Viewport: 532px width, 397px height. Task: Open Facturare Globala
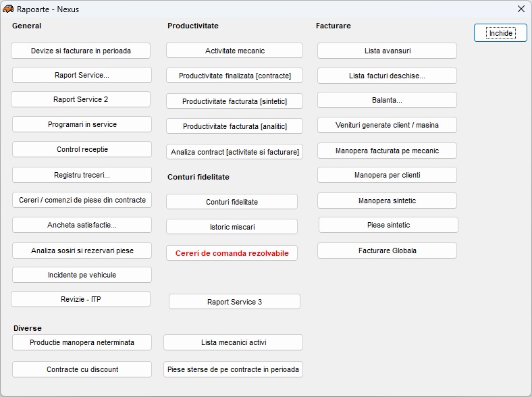click(x=388, y=250)
